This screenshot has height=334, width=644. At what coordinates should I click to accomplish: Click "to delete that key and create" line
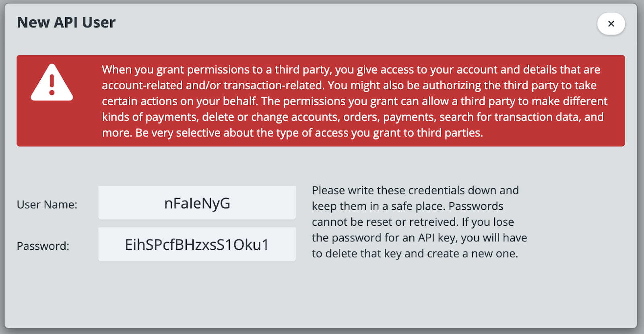click(415, 254)
